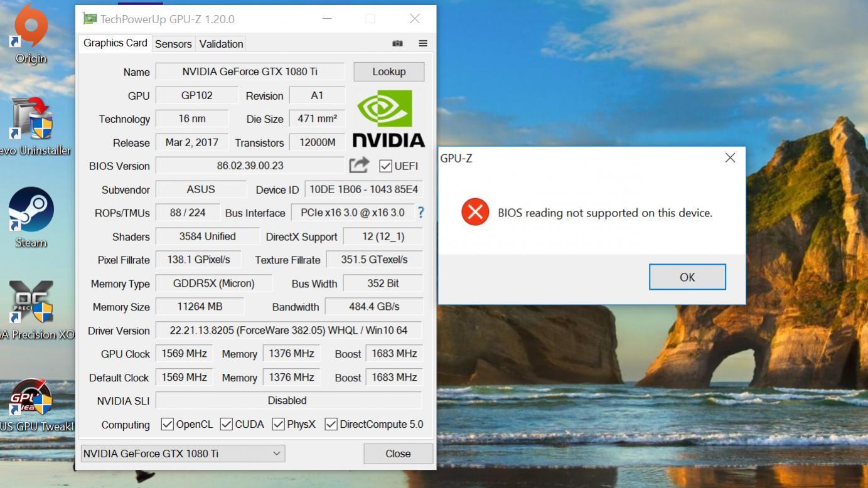Toggle the DirectCompute 5.0 checkbox

331,424
